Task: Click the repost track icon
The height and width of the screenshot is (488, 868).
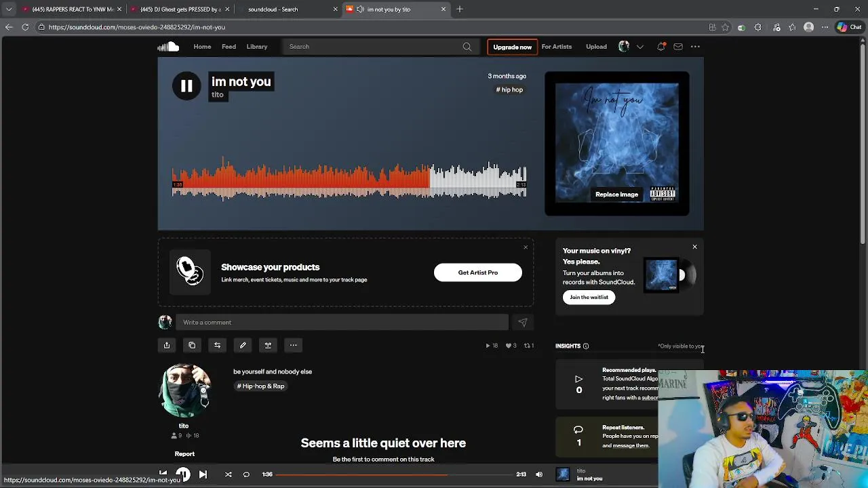Action: [217, 346]
